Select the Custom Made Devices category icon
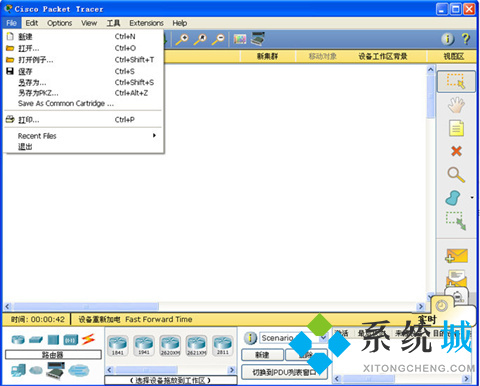This screenshot has width=480, height=386. click(x=55, y=370)
